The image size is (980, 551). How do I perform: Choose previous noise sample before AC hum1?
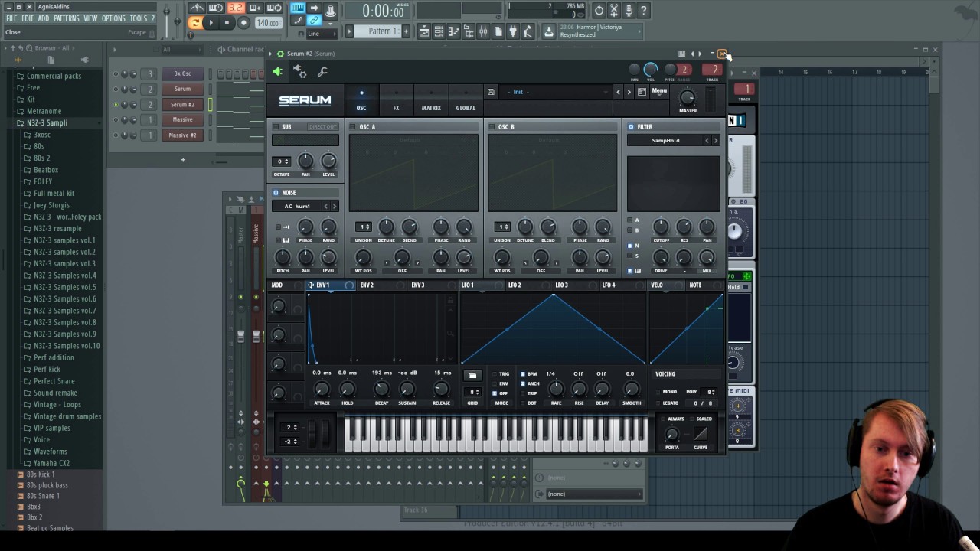(x=325, y=207)
